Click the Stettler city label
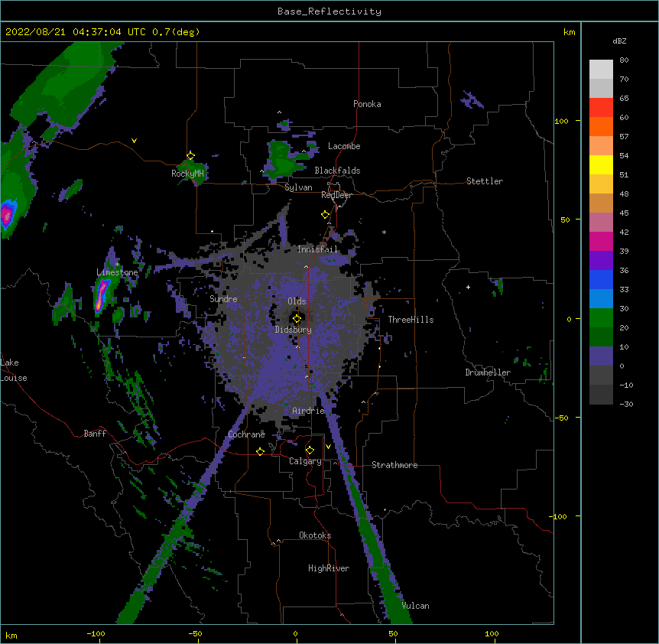Screen dimensions: 659x644 click(485, 181)
